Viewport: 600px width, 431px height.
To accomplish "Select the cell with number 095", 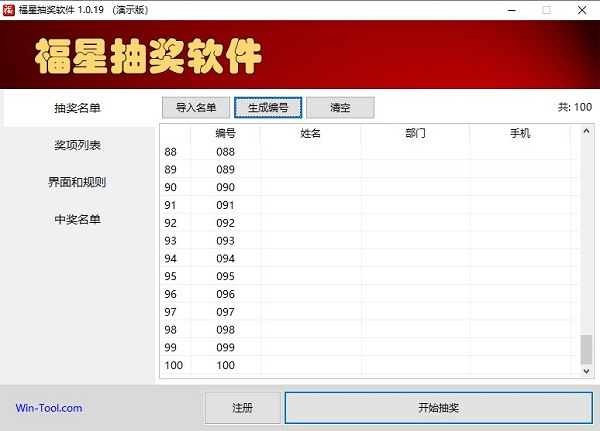I will (225, 276).
